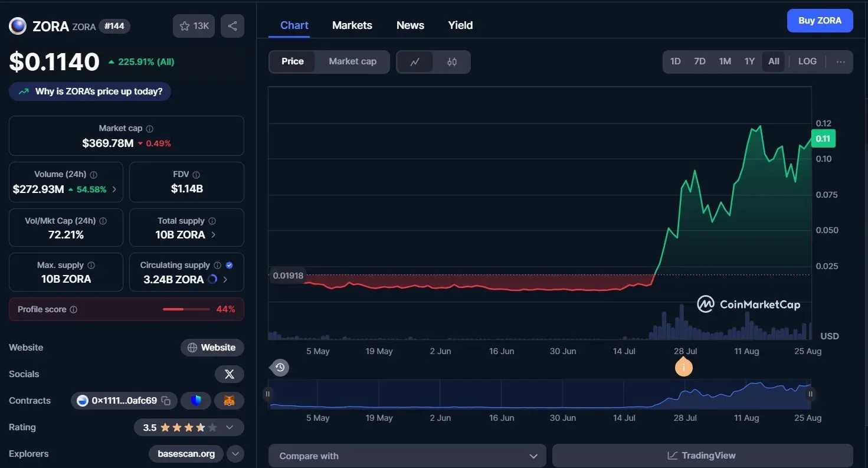This screenshot has height=468, width=868.
Task: Open the Chart tab
Action: pos(294,25)
